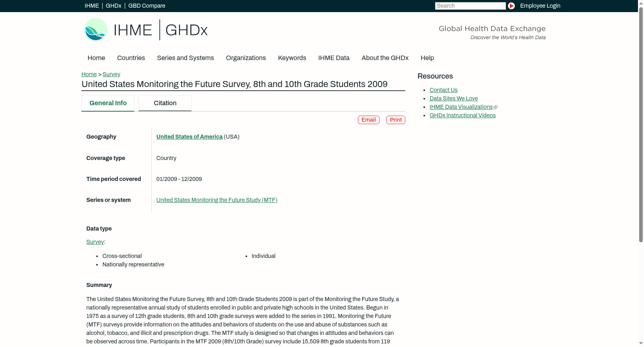
Task: Click the Home breadcrumb link
Action: (89, 74)
